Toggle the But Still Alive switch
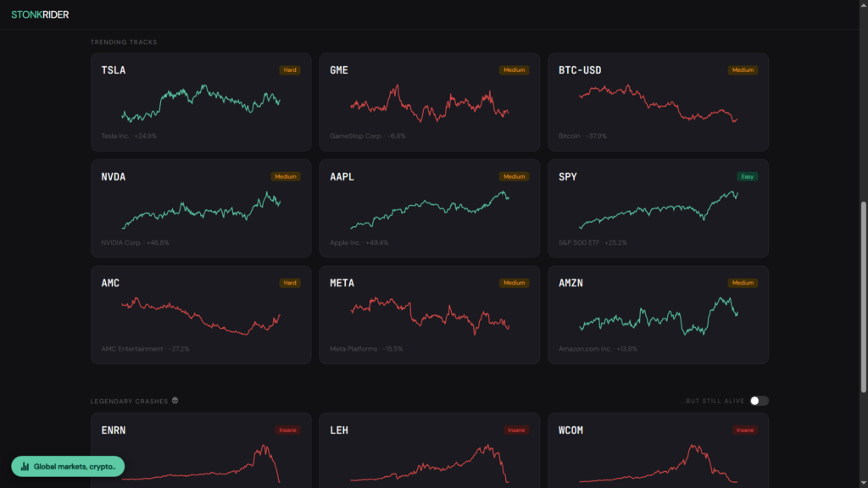868x488 pixels. pyautogui.click(x=759, y=401)
